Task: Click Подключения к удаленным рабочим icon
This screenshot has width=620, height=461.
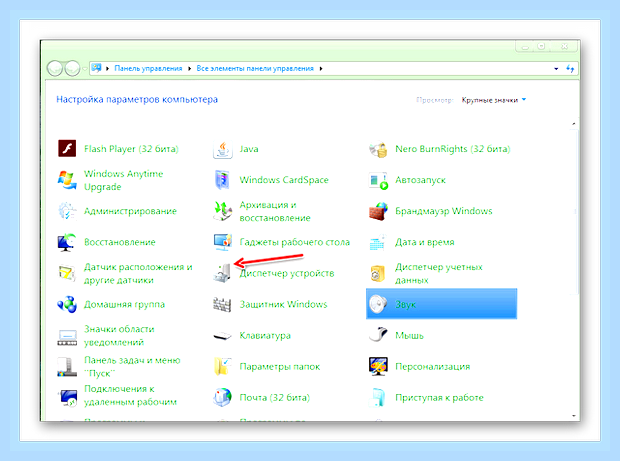Action: (x=67, y=397)
